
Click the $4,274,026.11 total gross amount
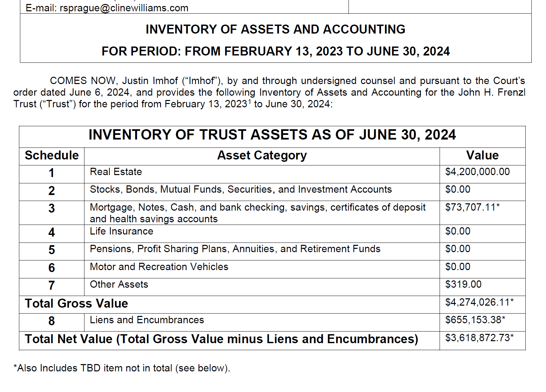tap(479, 302)
